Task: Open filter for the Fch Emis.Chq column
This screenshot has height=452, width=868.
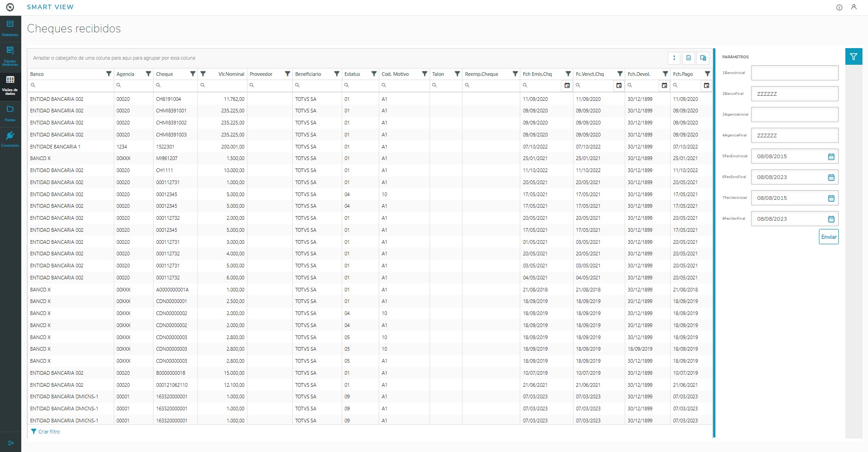Action: tap(568, 74)
